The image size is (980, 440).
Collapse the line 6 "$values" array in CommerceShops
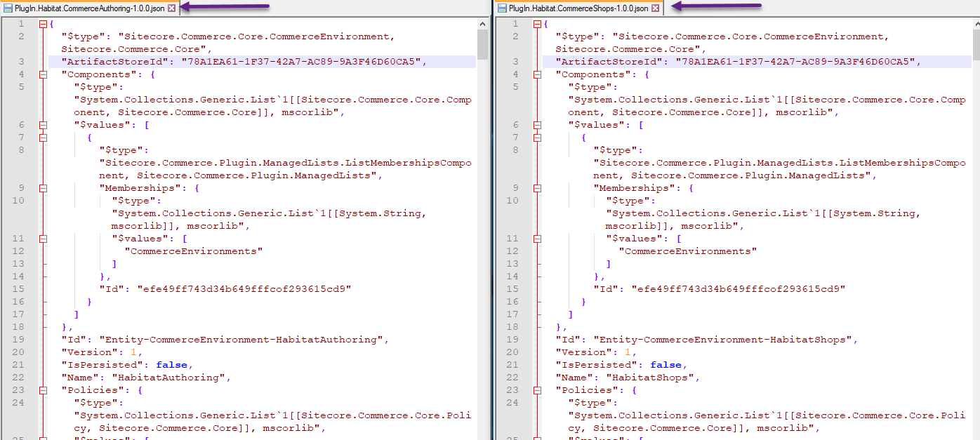(538, 125)
